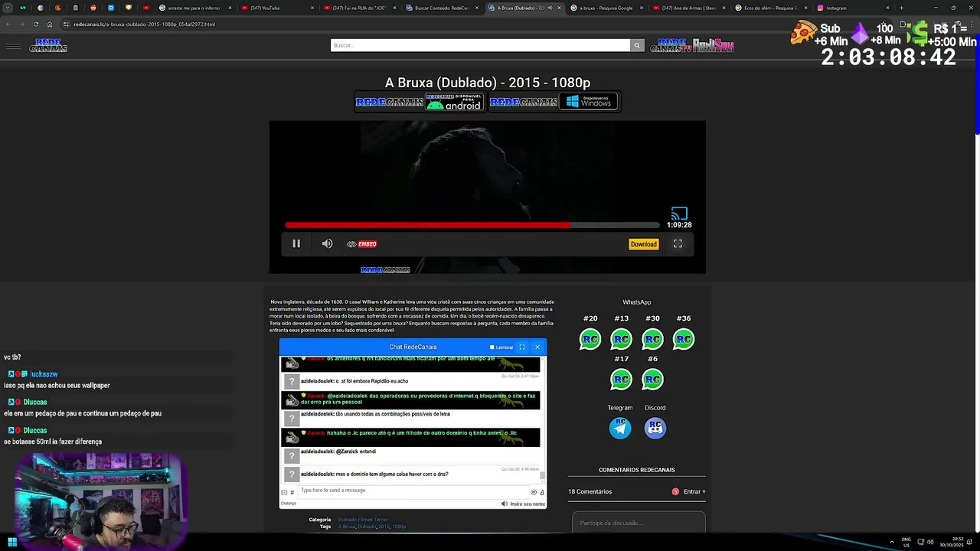Open the 'Dublado Filmes Terror' category link
This screenshot has width=980, height=551.
click(x=363, y=520)
